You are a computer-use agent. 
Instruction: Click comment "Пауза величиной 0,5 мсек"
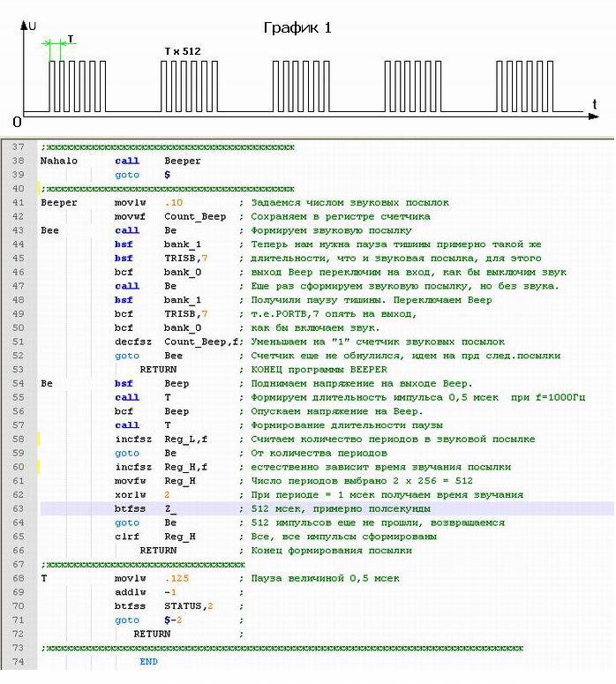pyautogui.click(x=325, y=578)
